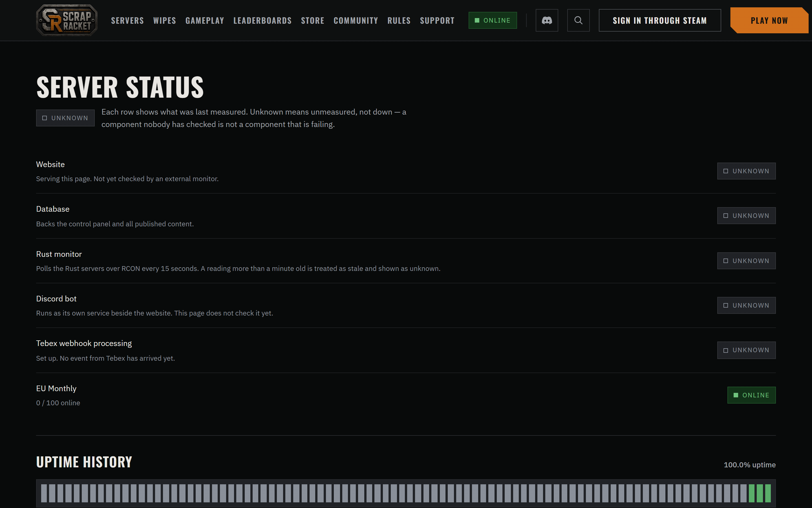The image size is (812, 508).
Task: View the Rules page
Action: (x=399, y=21)
